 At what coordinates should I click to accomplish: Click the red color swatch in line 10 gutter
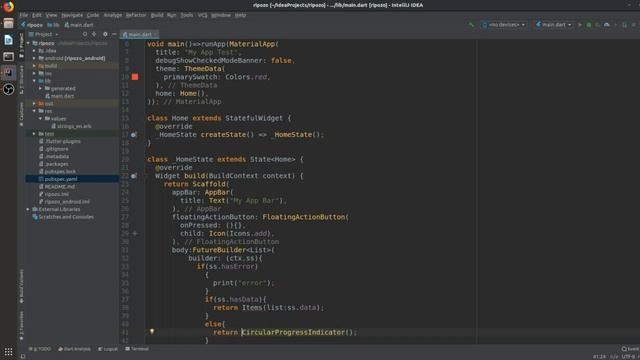click(135, 77)
